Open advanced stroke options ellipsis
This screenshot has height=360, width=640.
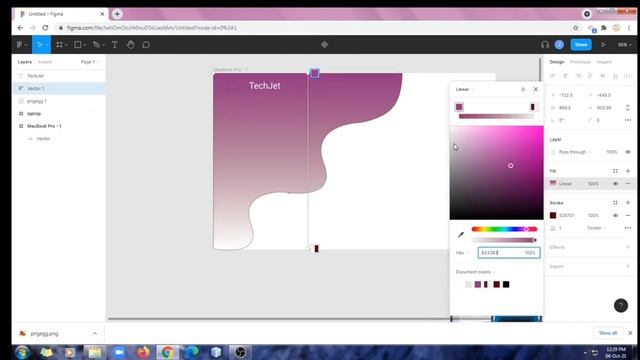click(x=628, y=228)
